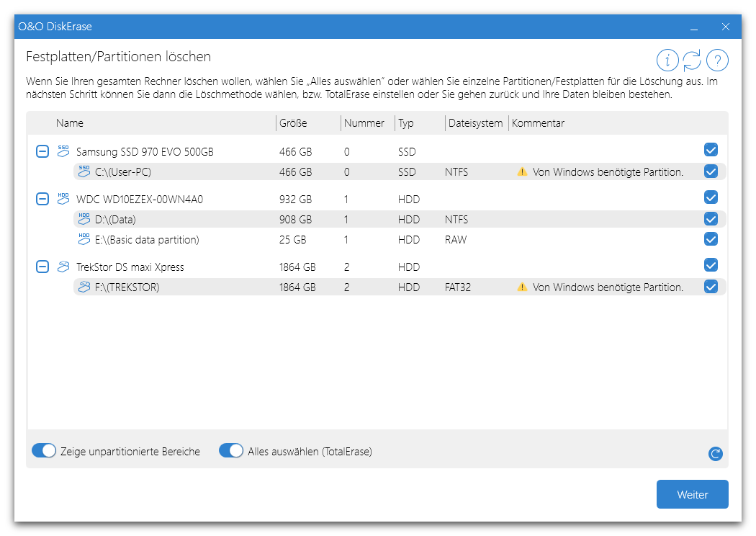The width and height of the screenshot is (756, 536).
Task: Click the NTFS value in D:\(Data) row
Action: pyautogui.click(x=456, y=220)
